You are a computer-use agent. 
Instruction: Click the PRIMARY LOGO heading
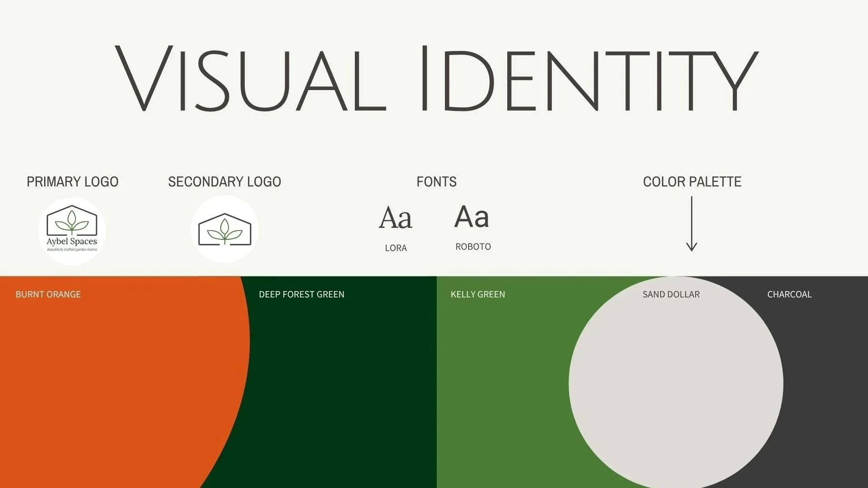pos(73,182)
